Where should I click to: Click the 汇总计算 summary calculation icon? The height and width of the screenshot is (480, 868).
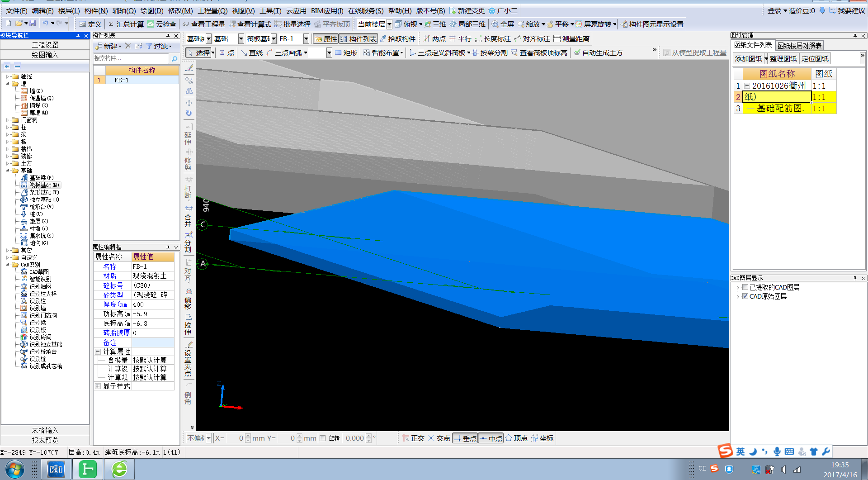[x=126, y=24]
